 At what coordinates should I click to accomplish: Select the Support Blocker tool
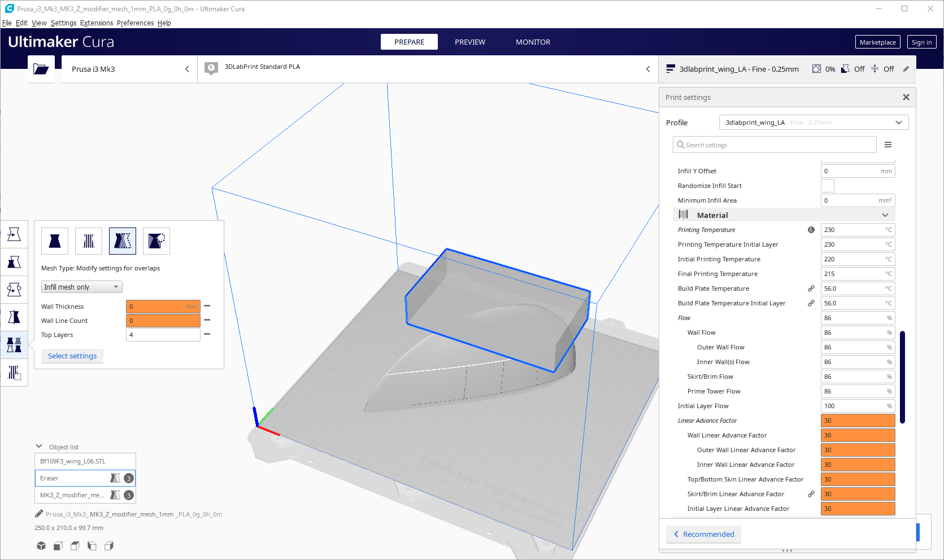[x=14, y=373]
